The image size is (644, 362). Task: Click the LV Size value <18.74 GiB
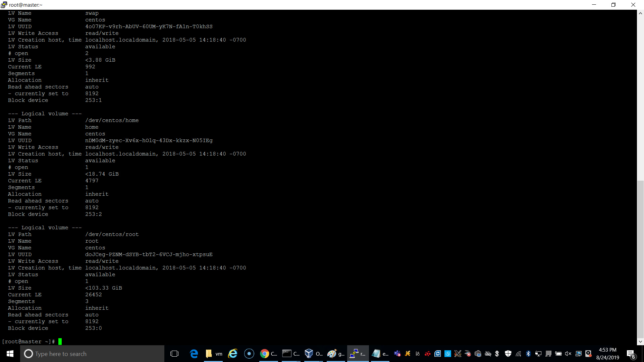click(x=102, y=174)
